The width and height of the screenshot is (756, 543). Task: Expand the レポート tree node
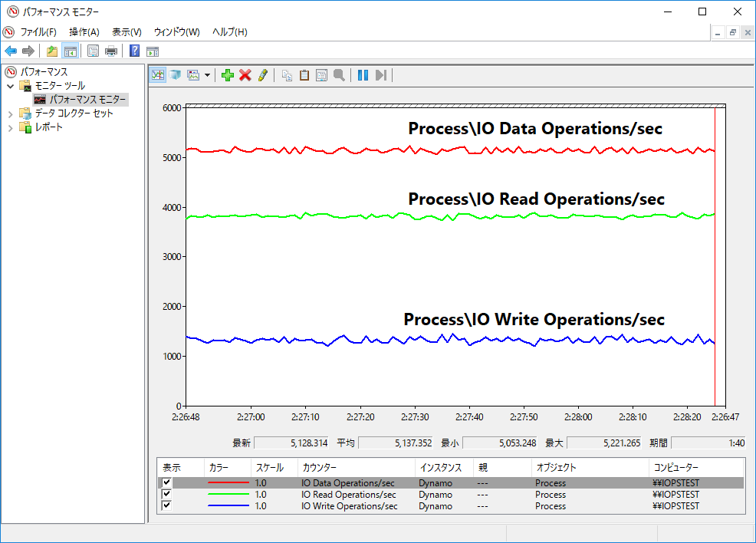click(10, 128)
